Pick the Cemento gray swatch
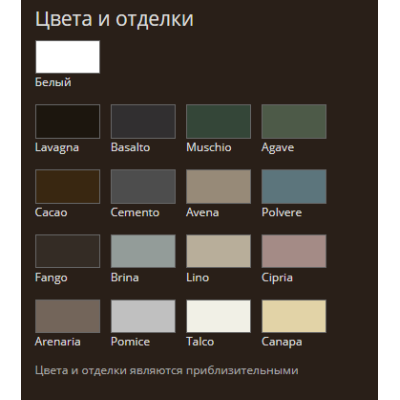400x400 pixels. (143, 186)
